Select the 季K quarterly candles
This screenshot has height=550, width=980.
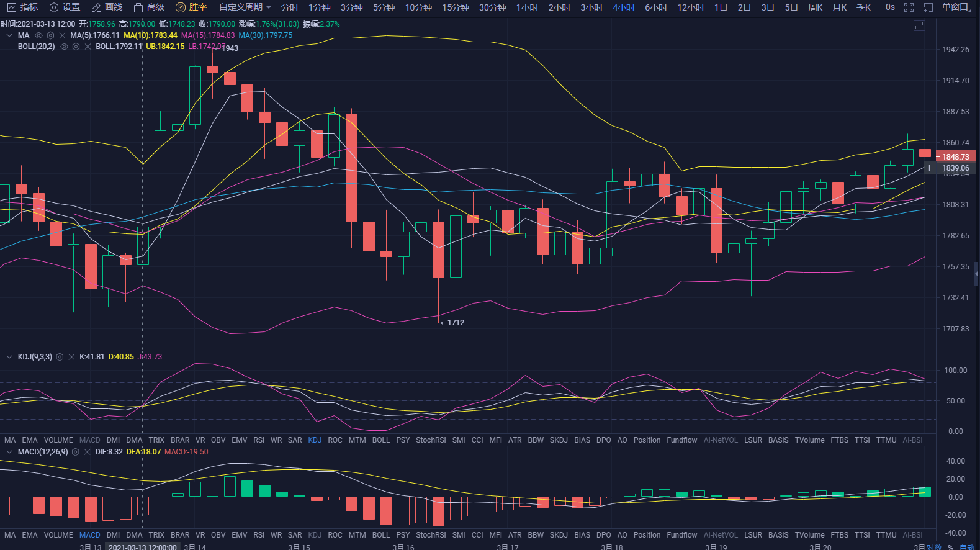[x=863, y=7]
